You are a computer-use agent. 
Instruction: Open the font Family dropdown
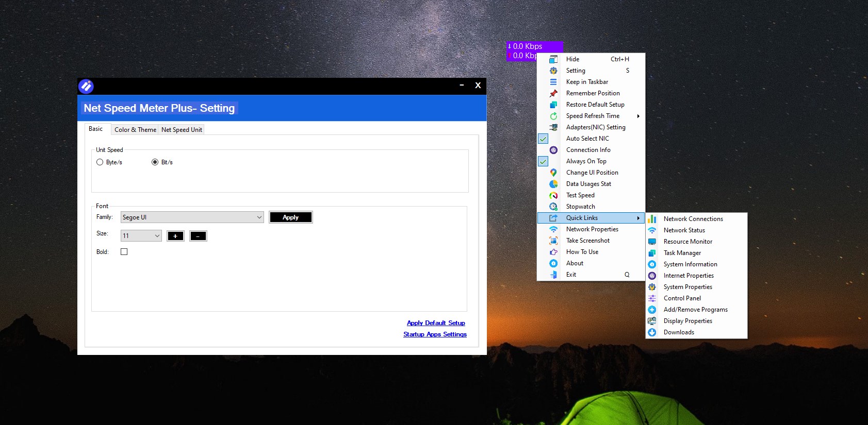[x=192, y=217]
